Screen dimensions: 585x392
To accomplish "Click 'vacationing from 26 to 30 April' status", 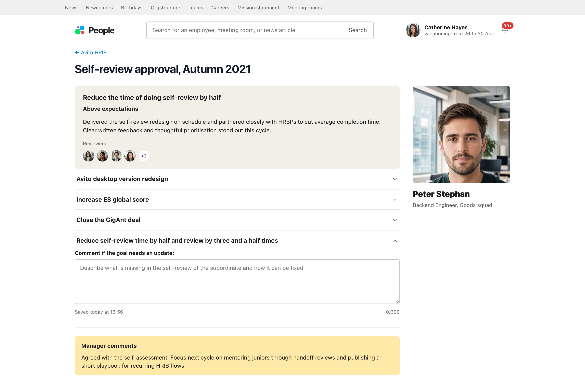I will [x=460, y=34].
